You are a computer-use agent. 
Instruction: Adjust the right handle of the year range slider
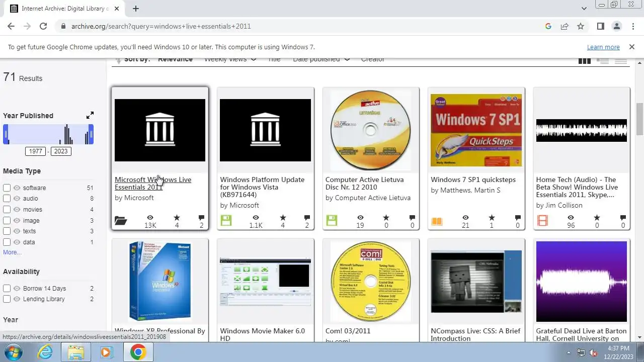tap(91, 135)
